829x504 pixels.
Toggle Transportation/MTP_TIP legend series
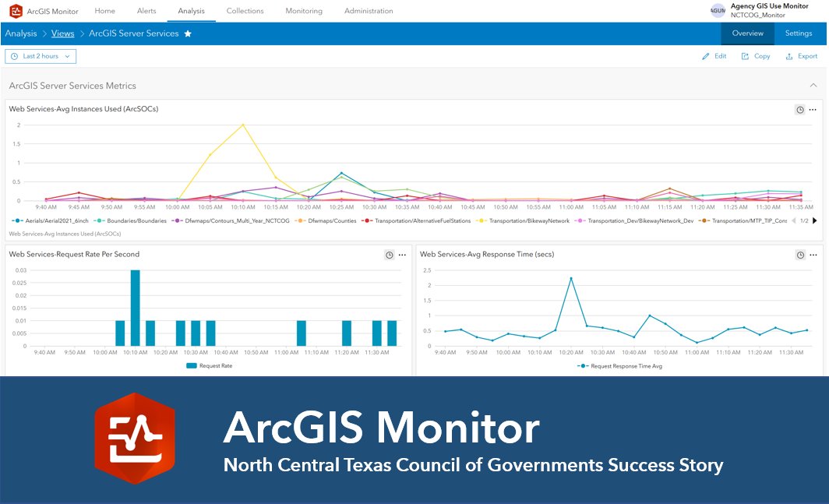(x=743, y=220)
